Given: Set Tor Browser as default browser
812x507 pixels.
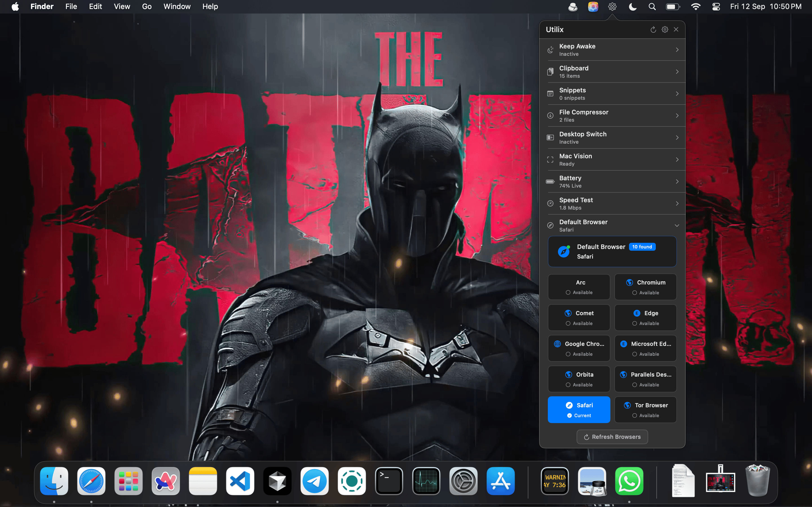Looking at the screenshot, I should (x=645, y=410).
